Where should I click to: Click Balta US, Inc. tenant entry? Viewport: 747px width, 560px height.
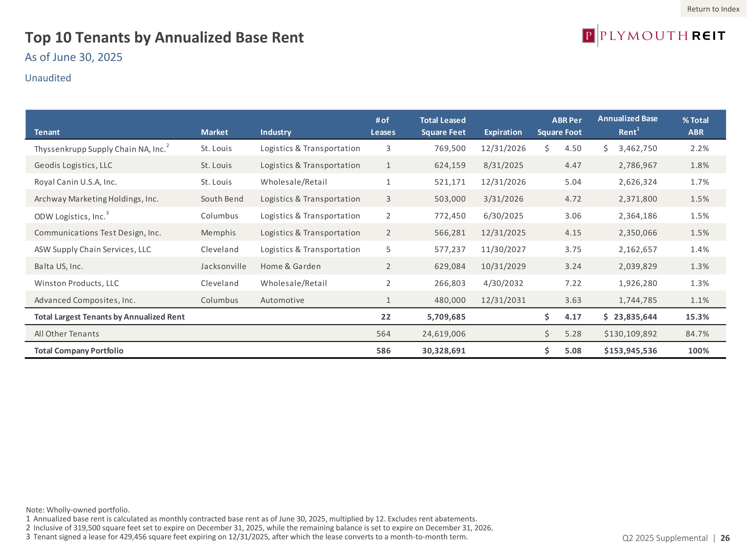point(59,266)
